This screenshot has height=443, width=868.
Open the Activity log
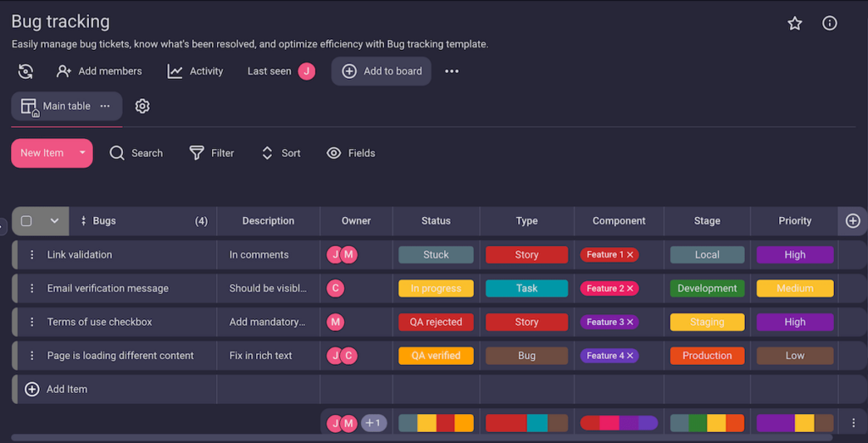click(x=196, y=71)
